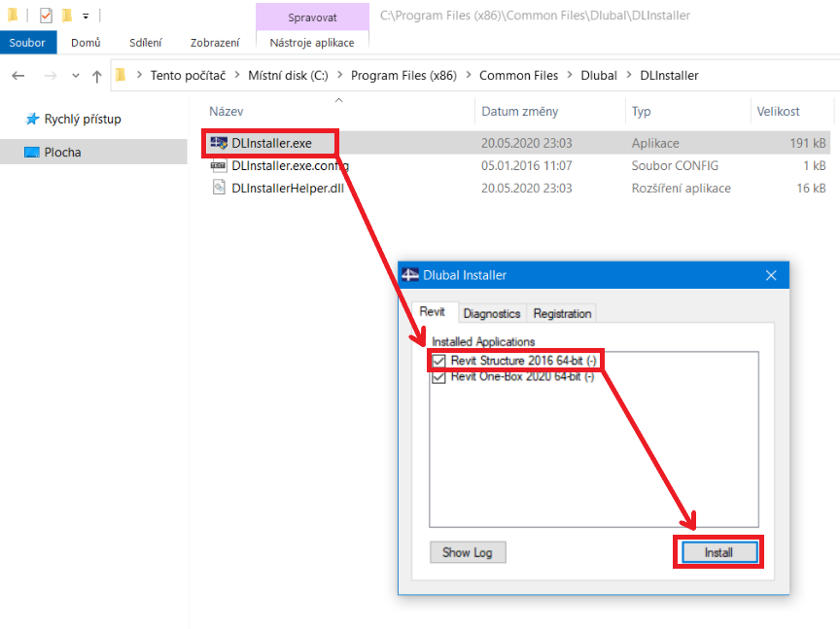Navigate to Program Files (x86) breadcrumb

tap(403, 76)
